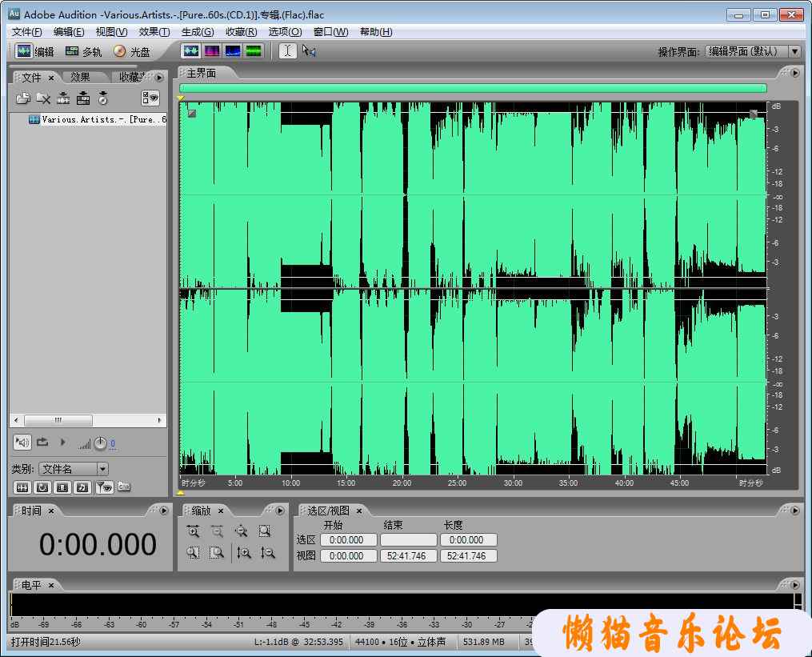Select waveform display icon in toolbar
The width and height of the screenshot is (812, 657).
point(191,50)
